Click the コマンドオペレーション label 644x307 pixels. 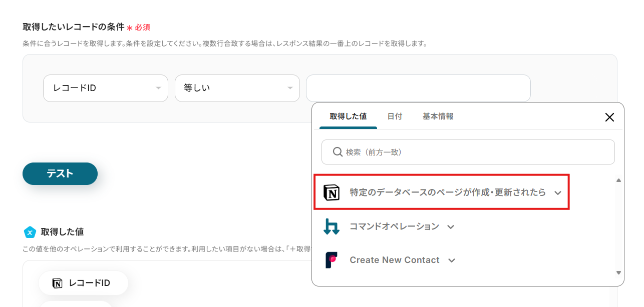point(394,226)
